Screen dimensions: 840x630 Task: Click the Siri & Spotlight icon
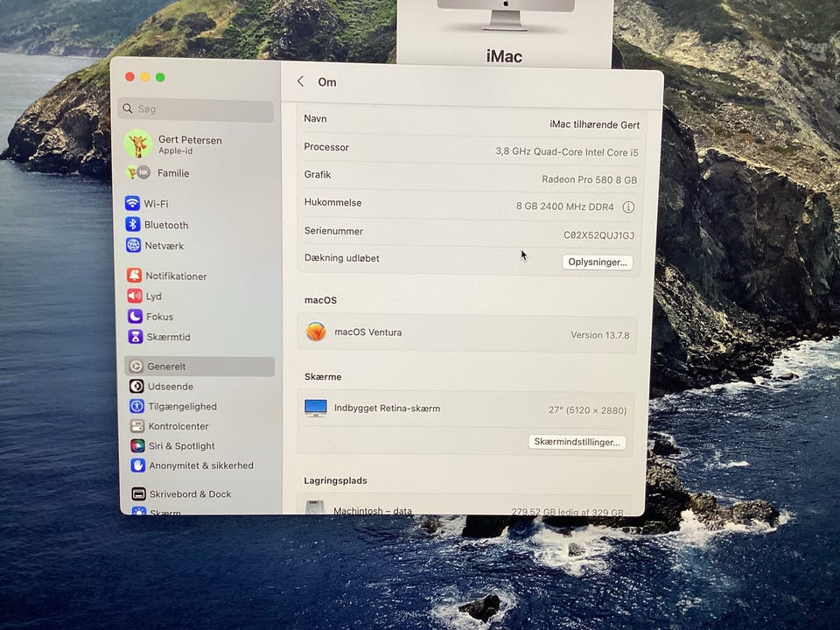click(137, 445)
